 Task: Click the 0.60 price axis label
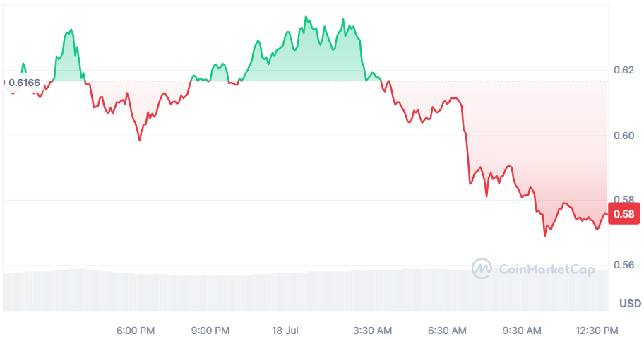pyautogui.click(x=624, y=136)
